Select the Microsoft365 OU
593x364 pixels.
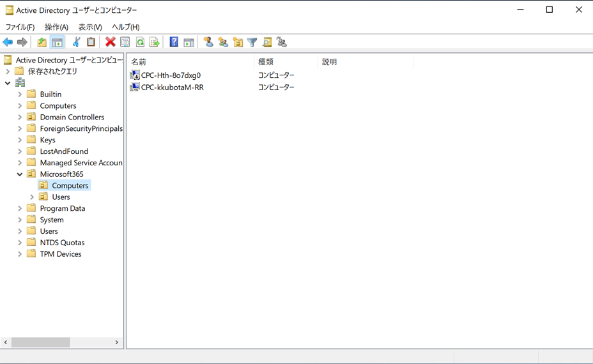(x=61, y=174)
